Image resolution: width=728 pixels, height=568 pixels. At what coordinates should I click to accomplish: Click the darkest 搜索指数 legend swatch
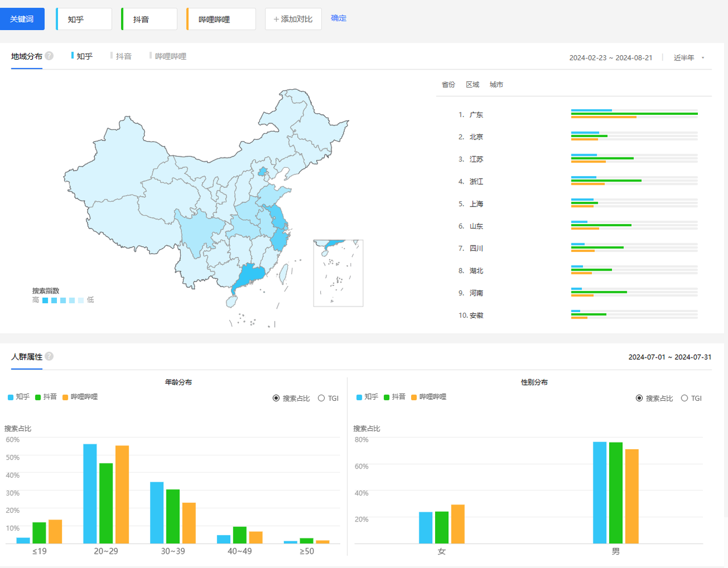[45, 300]
